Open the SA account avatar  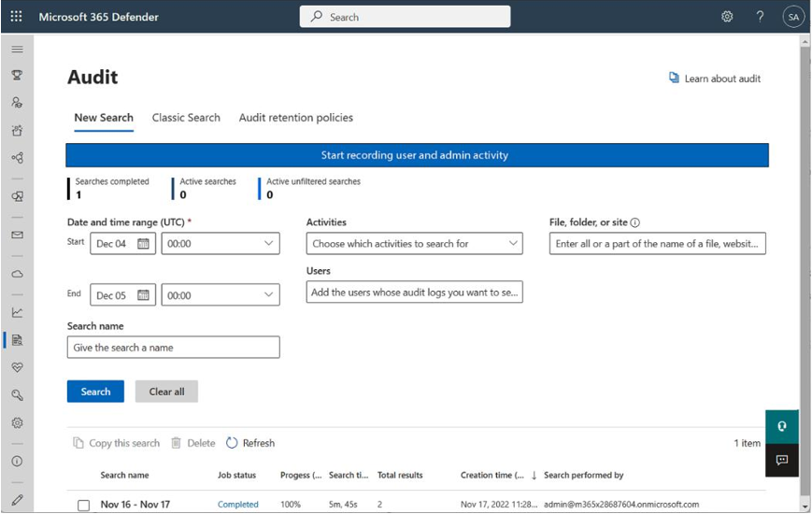click(793, 17)
